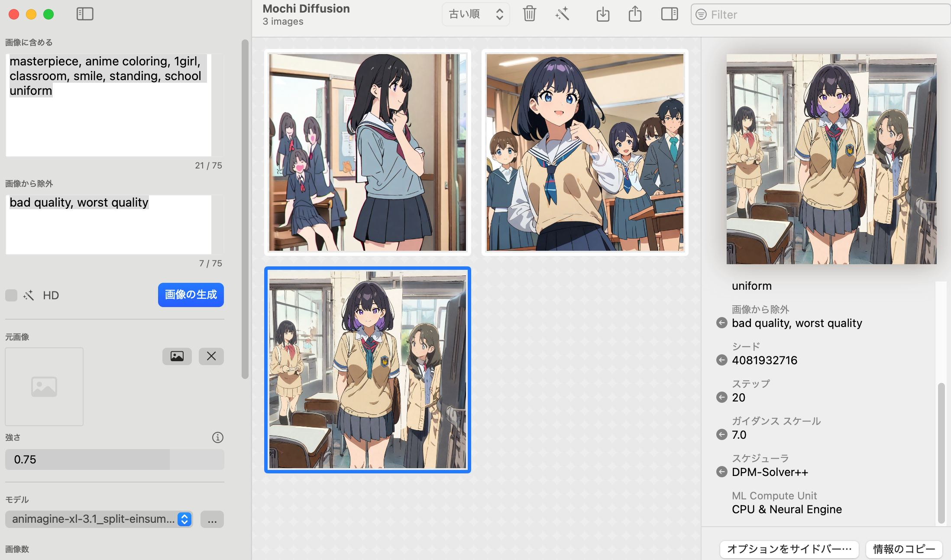Click the model options ellipsis button

tap(212, 519)
